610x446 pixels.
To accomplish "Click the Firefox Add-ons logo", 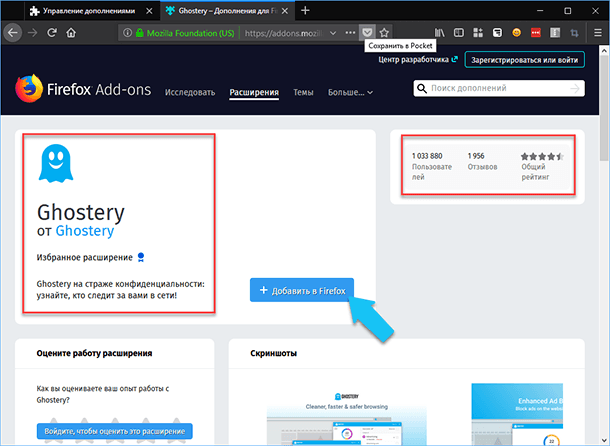I will click(x=83, y=89).
